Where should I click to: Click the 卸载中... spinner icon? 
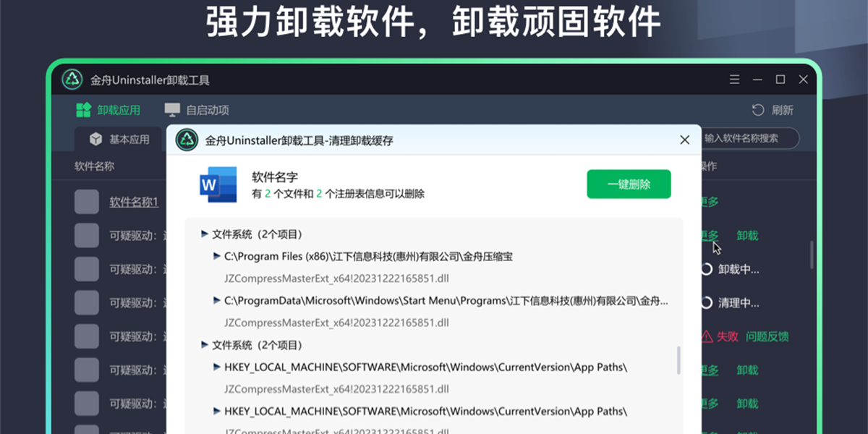pyautogui.click(x=707, y=269)
